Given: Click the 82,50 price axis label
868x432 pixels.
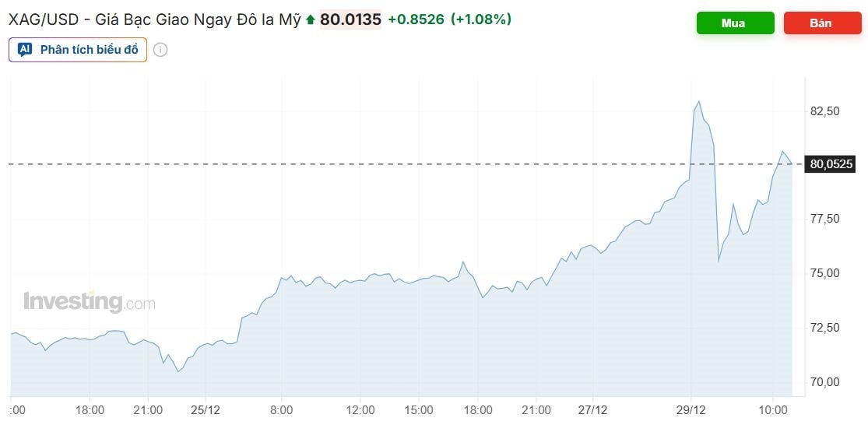Looking at the screenshot, I should 825,111.
